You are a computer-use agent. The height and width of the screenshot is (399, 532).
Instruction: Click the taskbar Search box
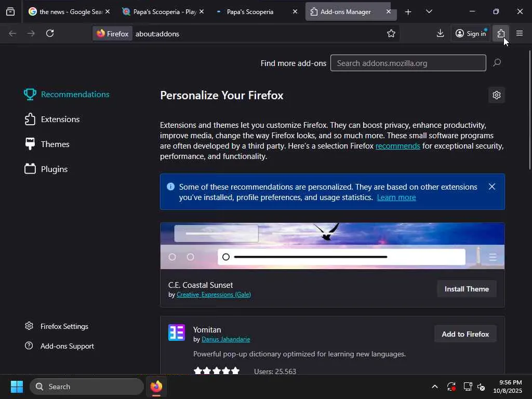[87, 387]
